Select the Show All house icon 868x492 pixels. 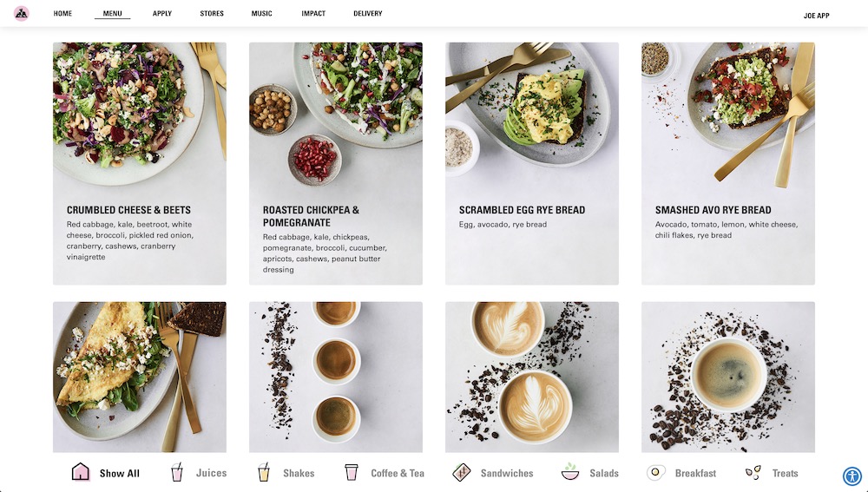(80, 472)
